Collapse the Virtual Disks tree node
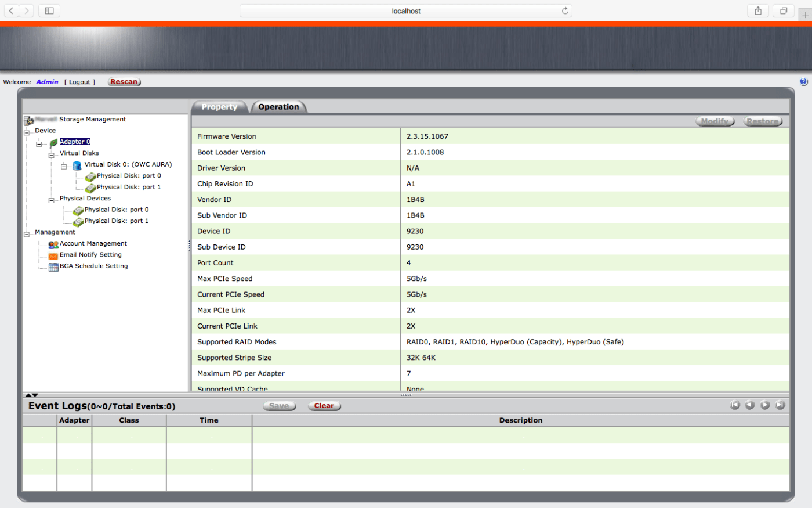Screen dimensions: 812x508 point(51,156)
